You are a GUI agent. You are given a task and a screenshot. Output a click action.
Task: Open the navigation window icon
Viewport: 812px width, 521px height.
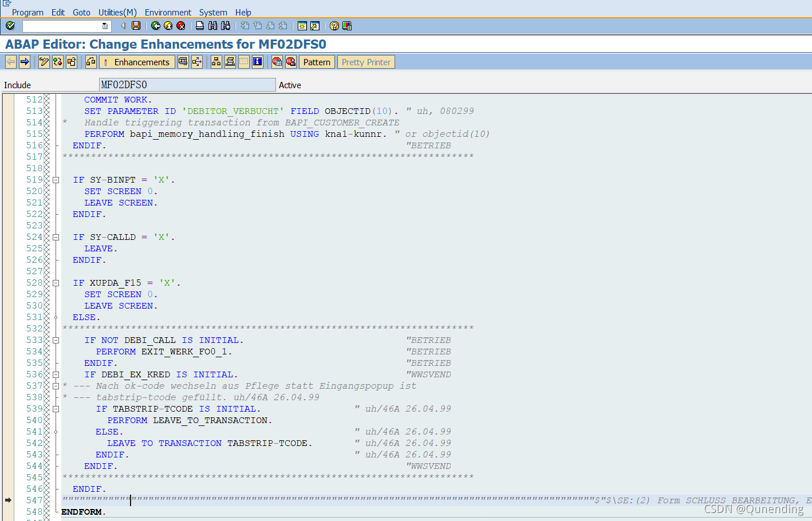coord(230,62)
